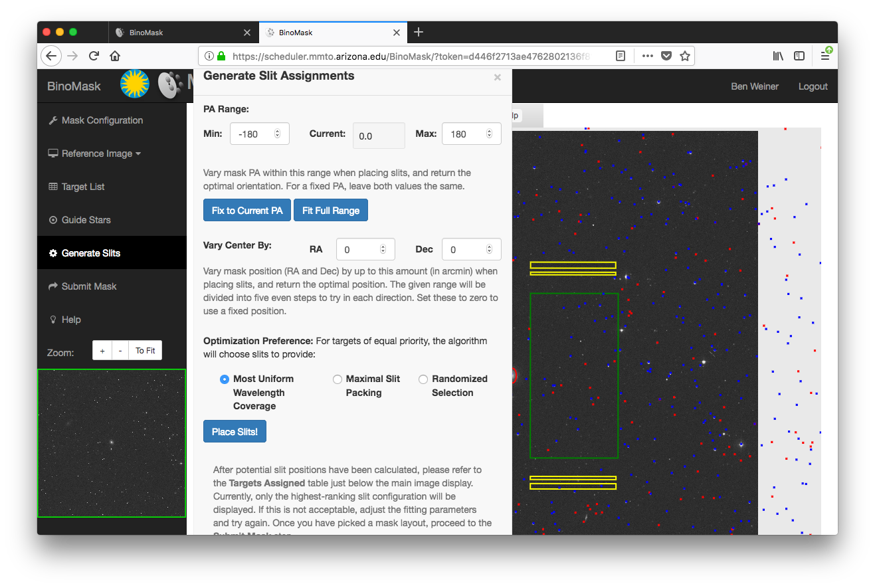The width and height of the screenshot is (875, 588).
Task: Expand the Reference Image dropdown menu
Action: tap(94, 153)
